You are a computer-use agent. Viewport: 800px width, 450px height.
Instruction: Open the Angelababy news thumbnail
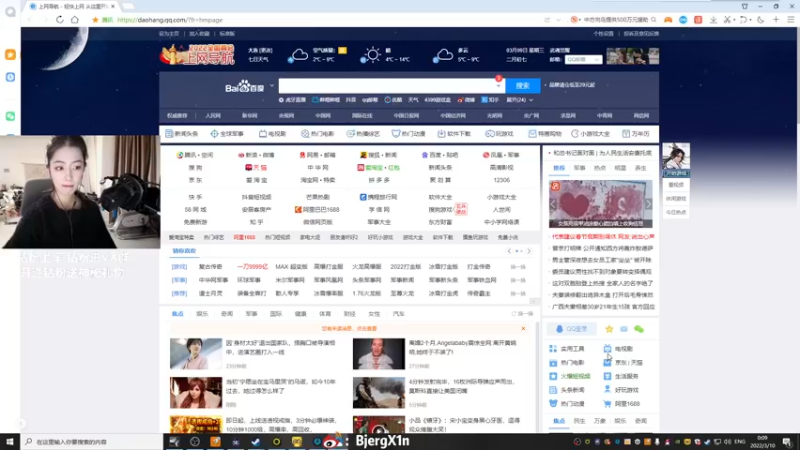[x=379, y=354]
